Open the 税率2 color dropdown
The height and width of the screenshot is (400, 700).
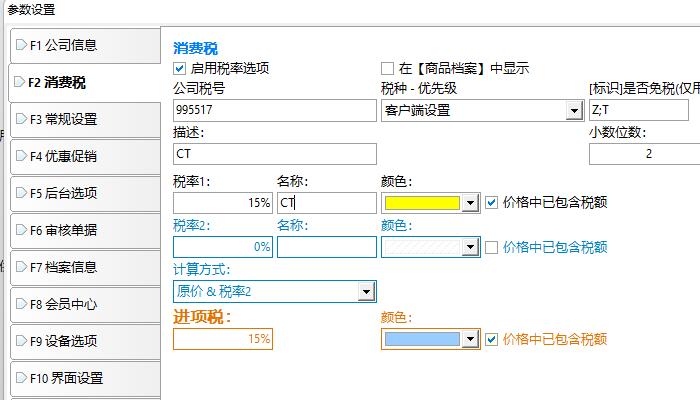[x=430, y=247]
